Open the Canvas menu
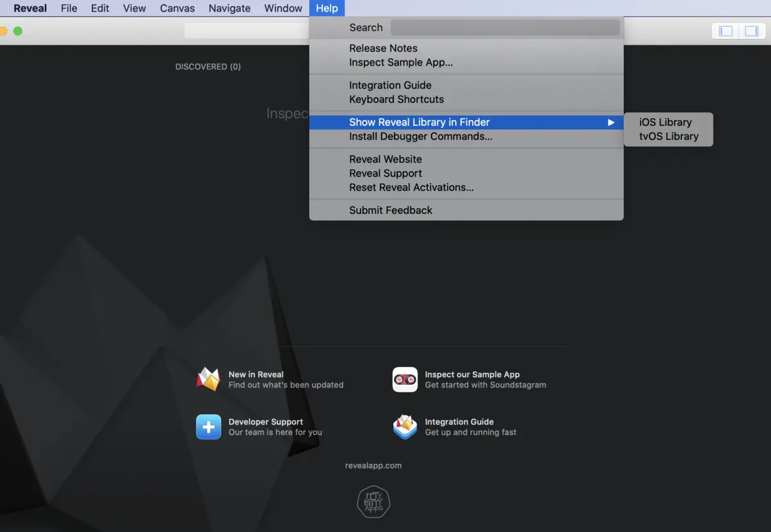The height and width of the screenshot is (532, 771). [177, 8]
